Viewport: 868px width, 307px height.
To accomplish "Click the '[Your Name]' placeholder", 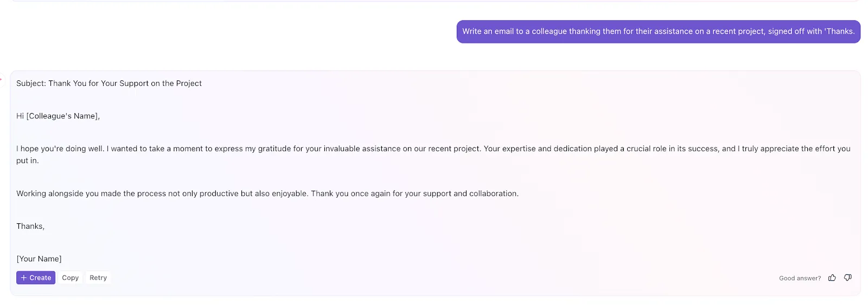I will 39,259.
